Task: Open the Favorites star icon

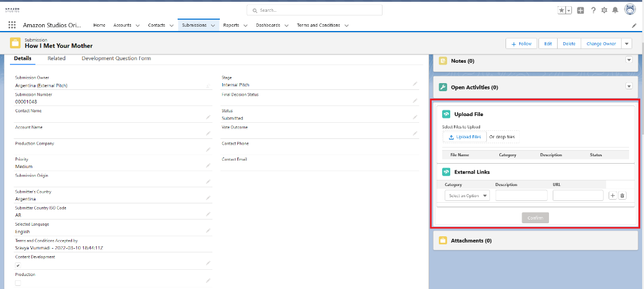Action: 561,11
